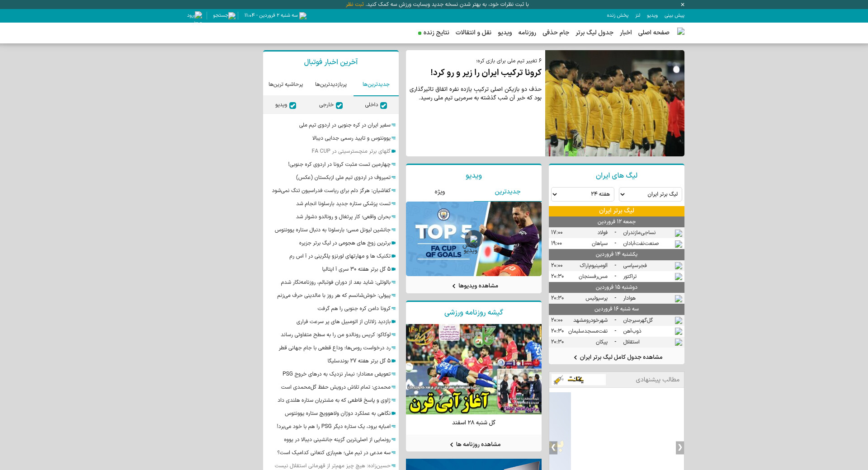
Task: Click the Yektanet logo in suggested content
Action: point(578,380)
